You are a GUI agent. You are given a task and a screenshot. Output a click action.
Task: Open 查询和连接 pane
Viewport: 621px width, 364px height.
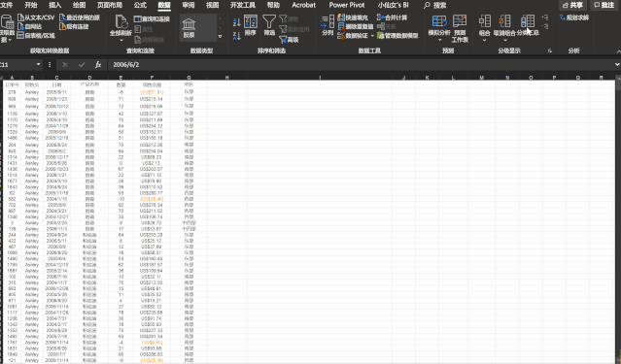point(152,18)
